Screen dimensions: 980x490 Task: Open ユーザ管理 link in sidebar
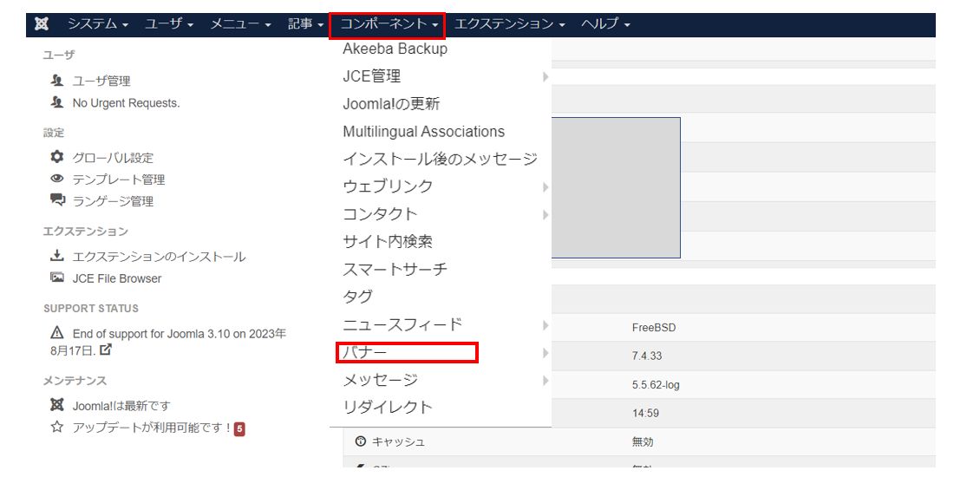click(101, 81)
